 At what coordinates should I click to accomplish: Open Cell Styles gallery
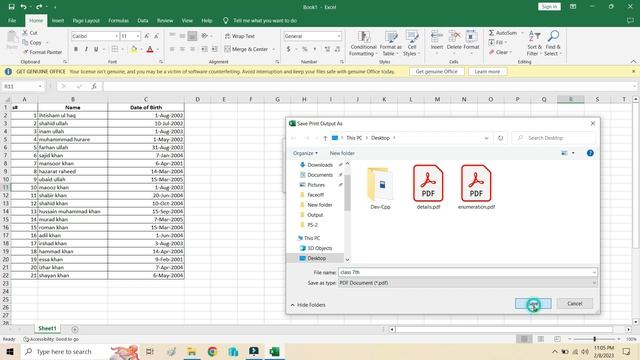[x=411, y=43]
